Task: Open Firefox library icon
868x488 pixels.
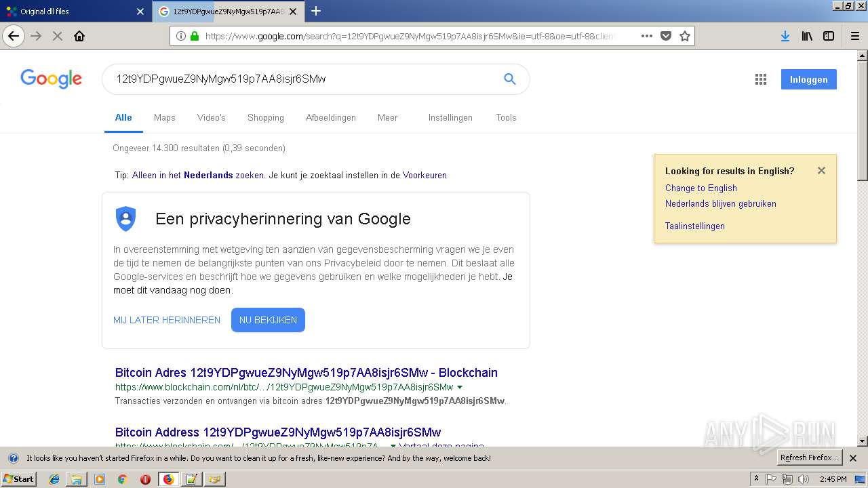Action: tap(807, 36)
